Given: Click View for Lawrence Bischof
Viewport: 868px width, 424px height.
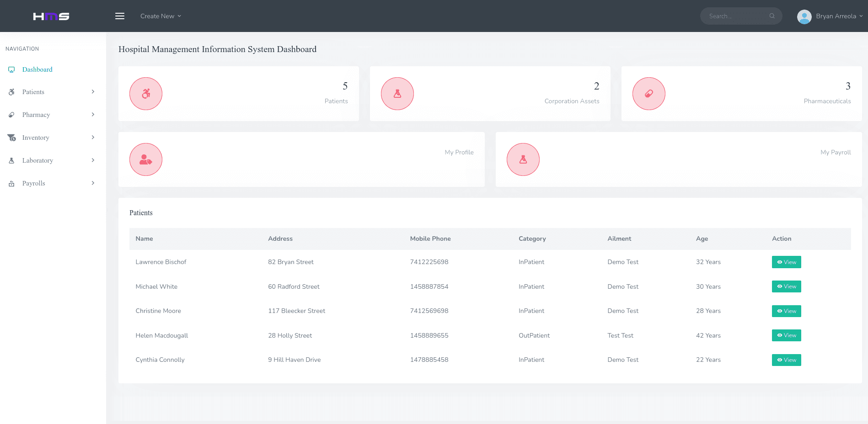Looking at the screenshot, I should click(x=786, y=262).
